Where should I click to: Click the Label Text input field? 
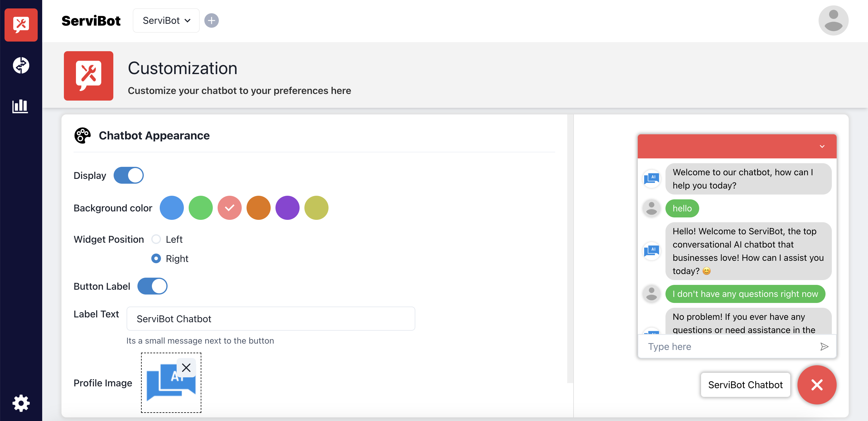click(x=271, y=319)
